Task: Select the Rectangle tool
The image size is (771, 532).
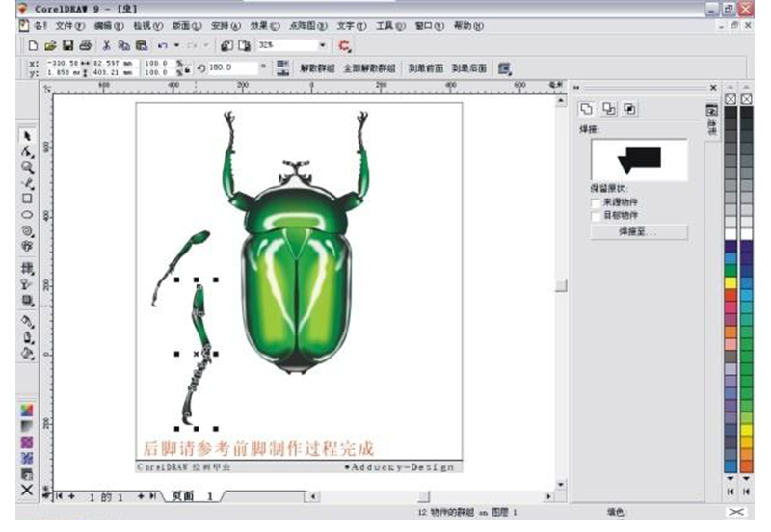Action: coord(27,199)
